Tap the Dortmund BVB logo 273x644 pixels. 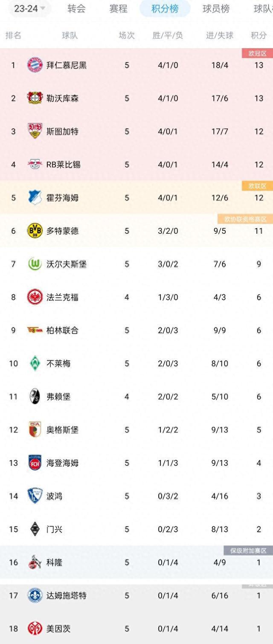pyautogui.click(x=35, y=231)
